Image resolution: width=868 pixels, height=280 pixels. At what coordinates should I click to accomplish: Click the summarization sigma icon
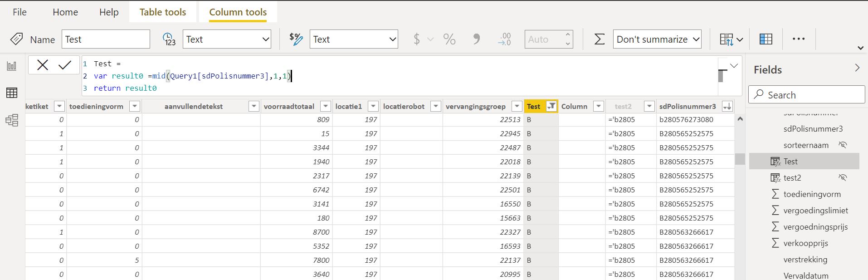pos(599,39)
